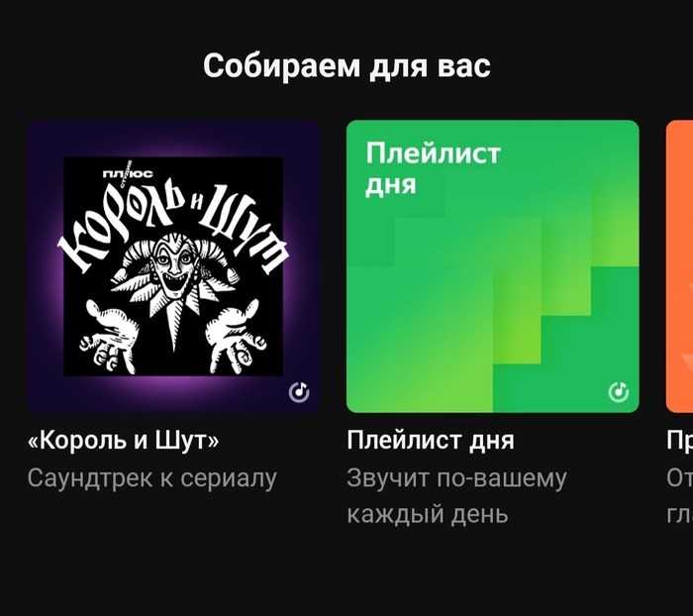Image resolution: width=693 pixels, height=616 pixels.
Task: Click the Собираем для вас section heading
Action: point(346,66)
